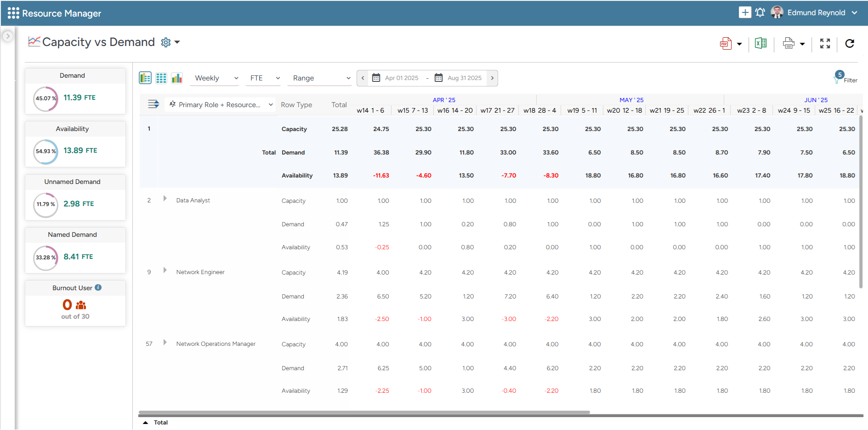This screenshot has height=430, width=868.
Task: Export report as PDF
Action: tap(726, 44)
